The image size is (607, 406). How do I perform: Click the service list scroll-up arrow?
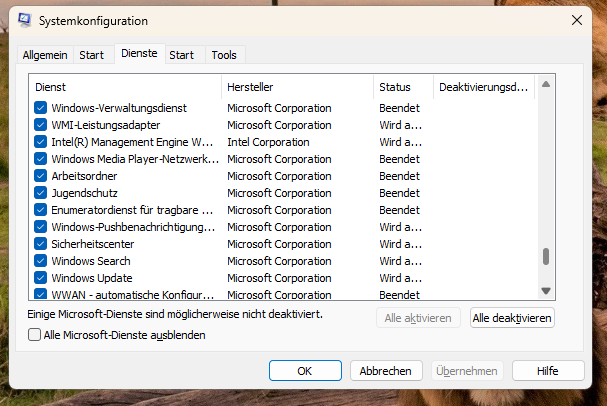click(546, 86)
